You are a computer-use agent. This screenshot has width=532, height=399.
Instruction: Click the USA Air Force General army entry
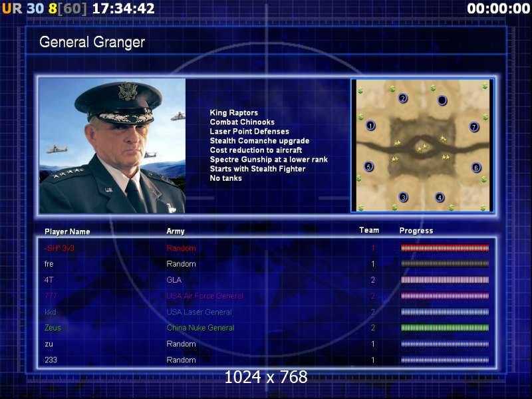[x=205, y=296]
